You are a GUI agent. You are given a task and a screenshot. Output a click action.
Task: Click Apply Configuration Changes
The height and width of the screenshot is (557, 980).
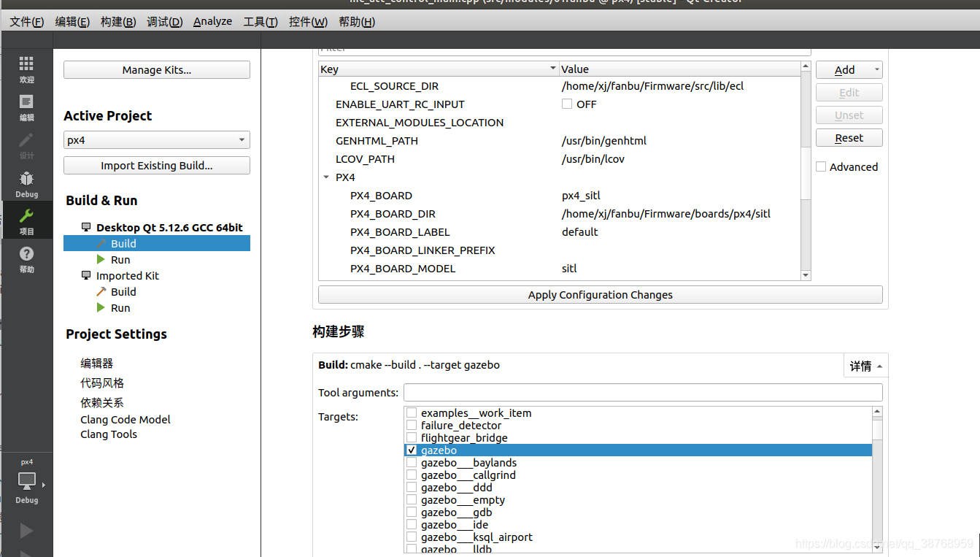click(601, 294)
